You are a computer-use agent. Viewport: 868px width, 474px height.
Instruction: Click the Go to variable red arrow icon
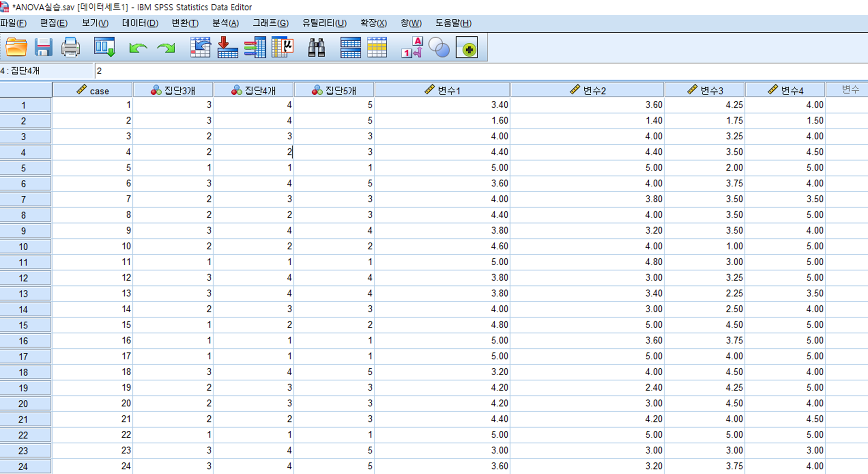[227, 47]
